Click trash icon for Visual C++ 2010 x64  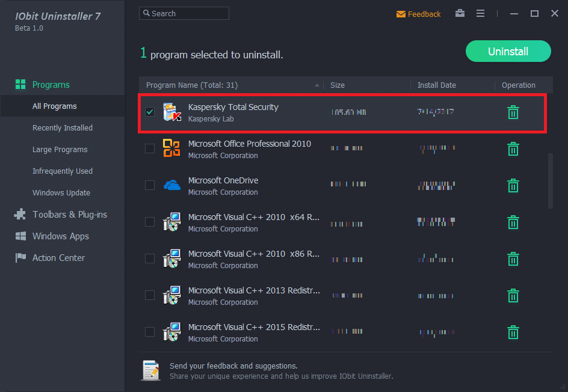513,222
